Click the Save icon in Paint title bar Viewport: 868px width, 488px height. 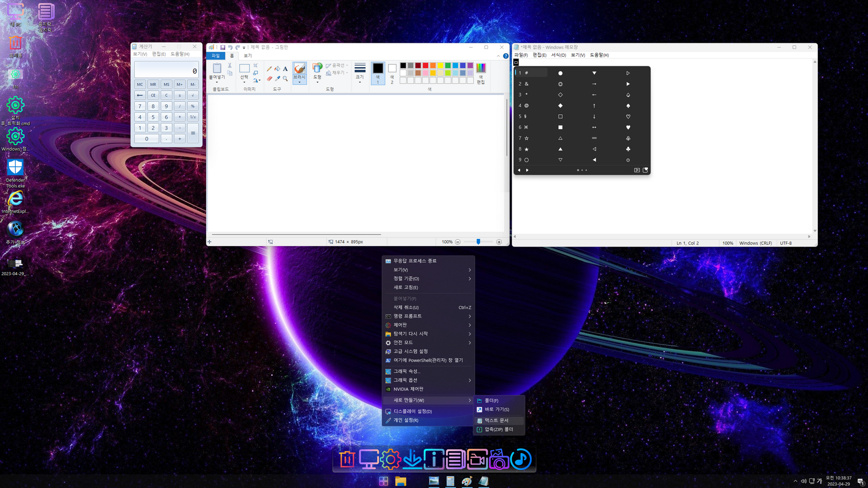223,47
